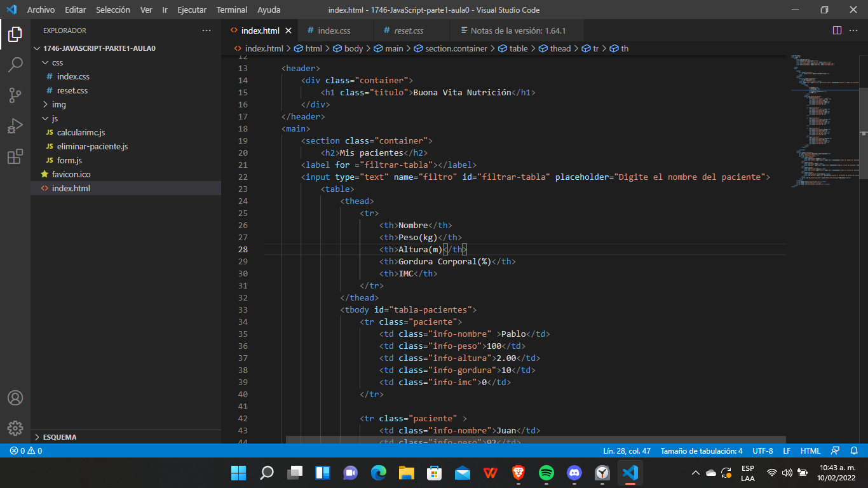The image size is (868, 488).
Task: Open form.js file
Action: (x=126, y=160)
